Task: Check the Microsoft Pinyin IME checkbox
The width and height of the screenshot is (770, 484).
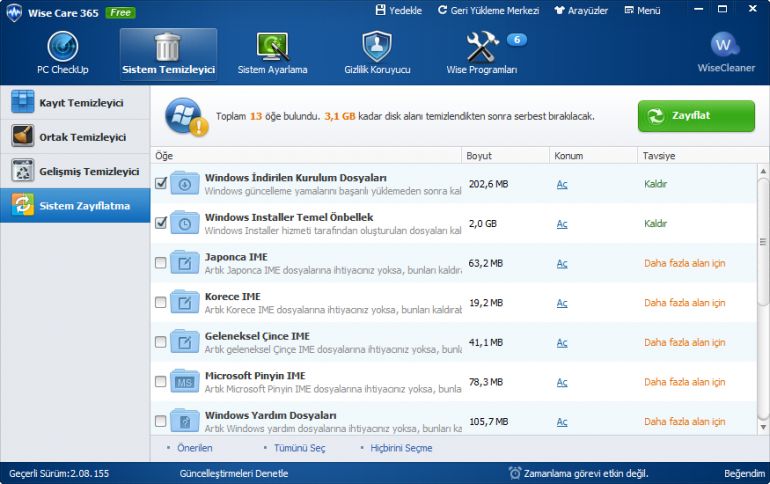Action: pos(161,381)
